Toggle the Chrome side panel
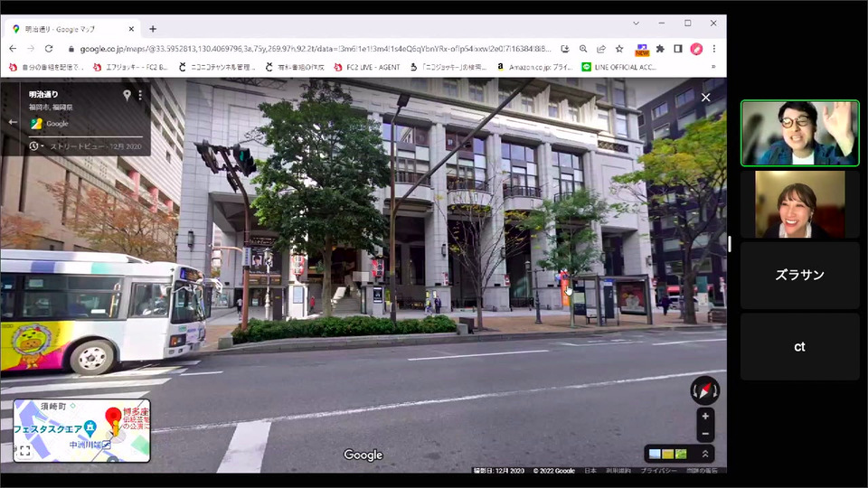The height and width of the screenshot is (488, 868). coord(678,49)
